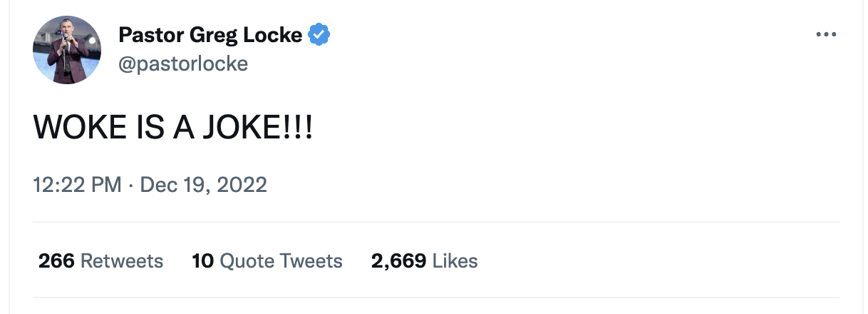The width and height of the screenshot is (868, 314).
Task: View the 266 Retweets list
Action: pyautogui.click(x=100, y=261)
